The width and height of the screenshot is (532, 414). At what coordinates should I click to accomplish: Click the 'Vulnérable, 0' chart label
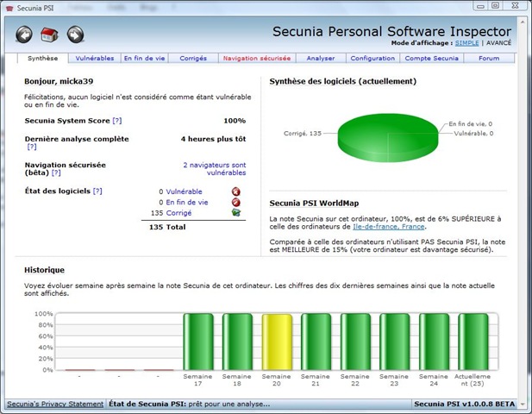click(473, 134)
